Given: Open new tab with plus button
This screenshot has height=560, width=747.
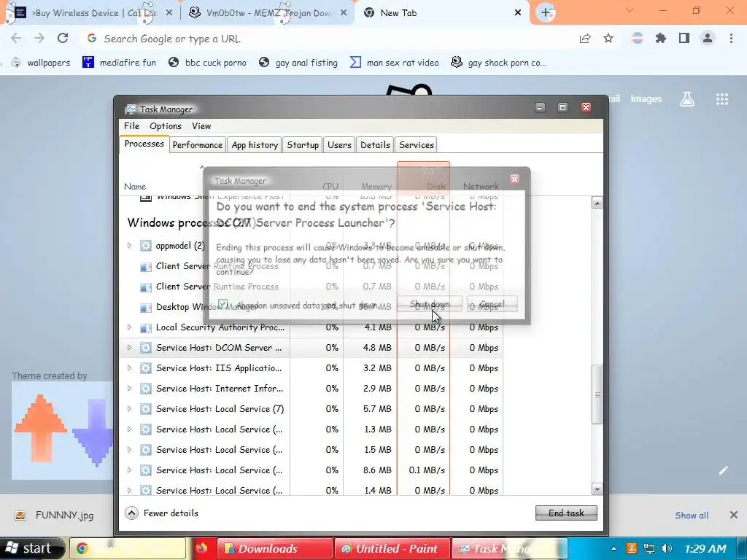Looking at the screenshot, I should pos(546,13).
